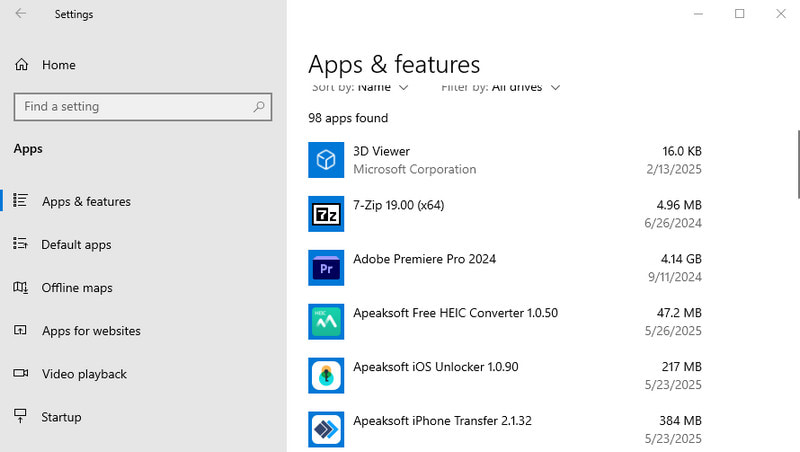Click the 217 MB size value

click(x=682, y=367)
